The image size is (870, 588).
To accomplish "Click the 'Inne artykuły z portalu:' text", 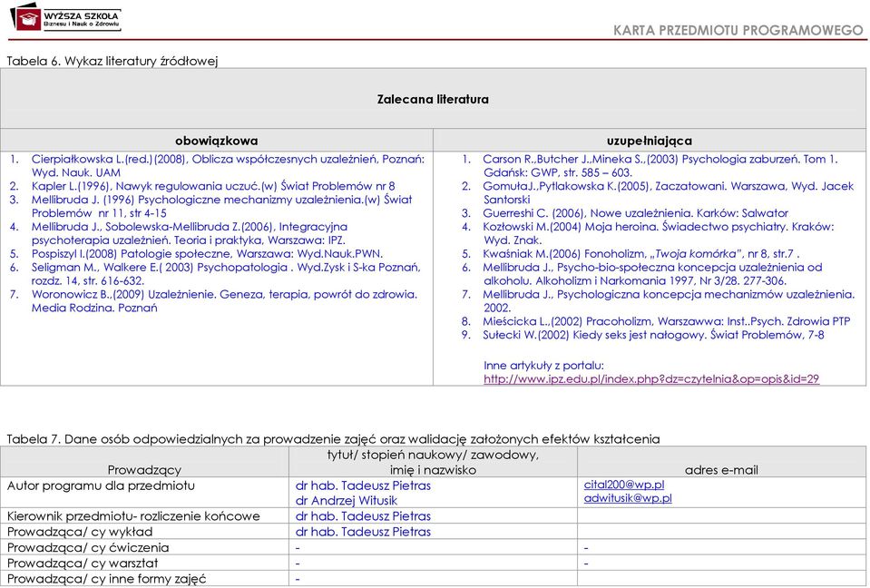I will coord(543,366).
